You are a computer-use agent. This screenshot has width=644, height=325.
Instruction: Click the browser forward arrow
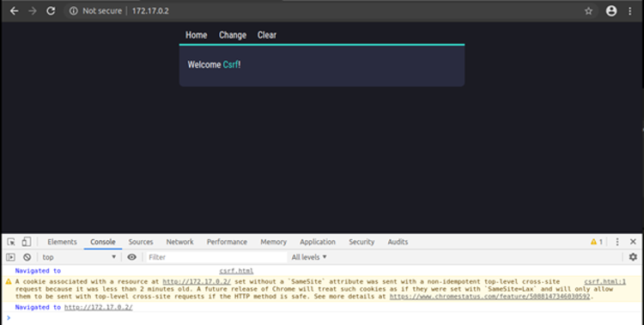(x=32, y=11)
